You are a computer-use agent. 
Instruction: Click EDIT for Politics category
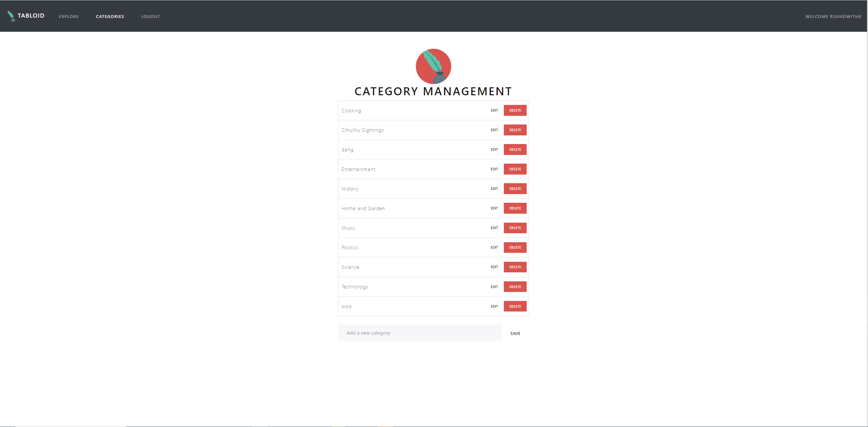494,247
